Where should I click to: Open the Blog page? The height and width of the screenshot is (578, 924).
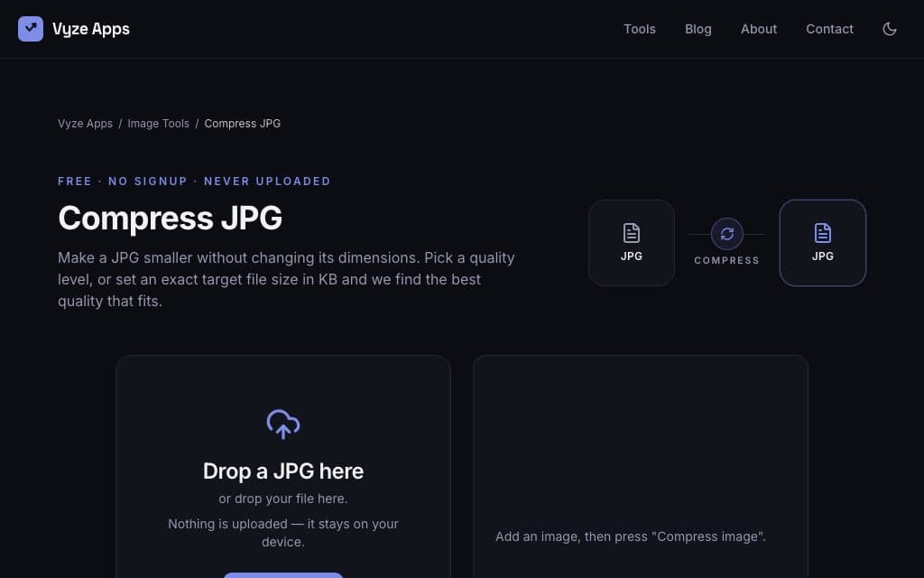[x=698, y=29]
